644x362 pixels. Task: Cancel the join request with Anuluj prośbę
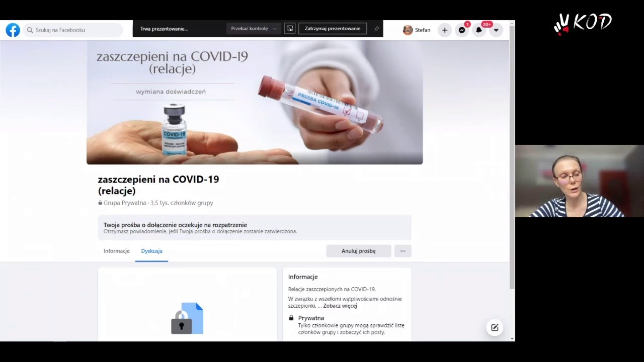pyautogui.click(x=359, y=251)
